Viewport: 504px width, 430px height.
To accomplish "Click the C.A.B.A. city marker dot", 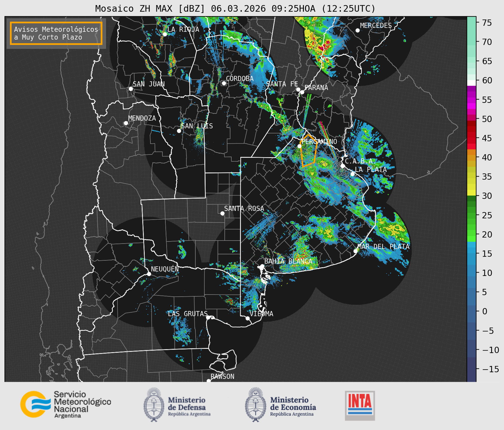I will tap(343, 166).
